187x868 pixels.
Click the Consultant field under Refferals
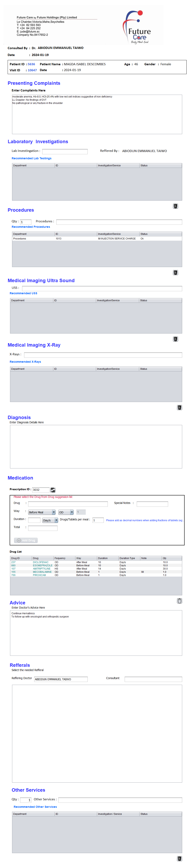[153, 679]
